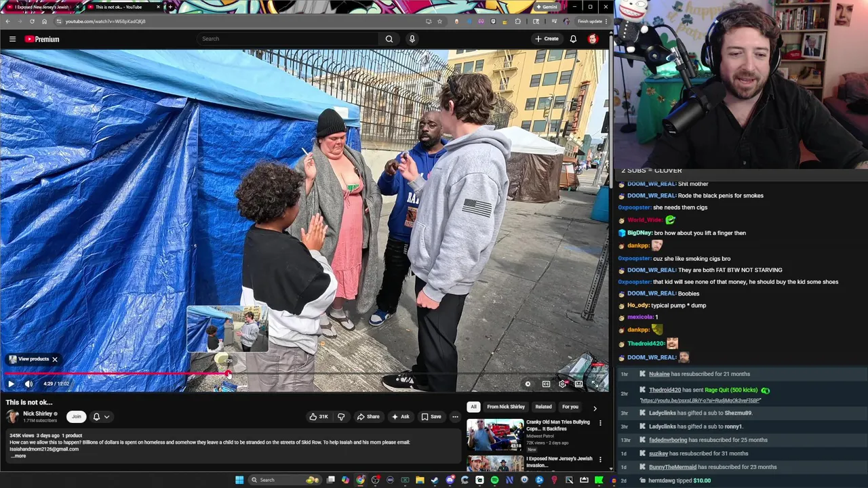The image size is (868, 488).
Task: Enter full screen video mode
Action: click(x=595, y=384)
